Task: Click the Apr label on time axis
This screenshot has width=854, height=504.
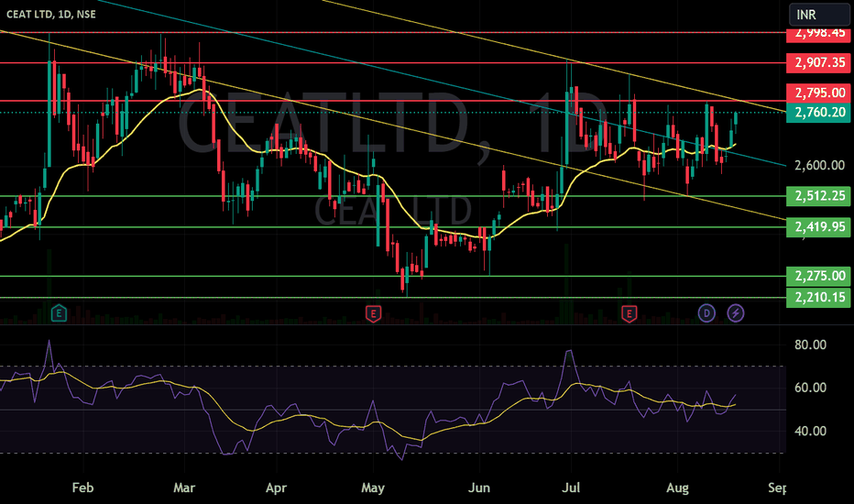Action: (276, 488)
